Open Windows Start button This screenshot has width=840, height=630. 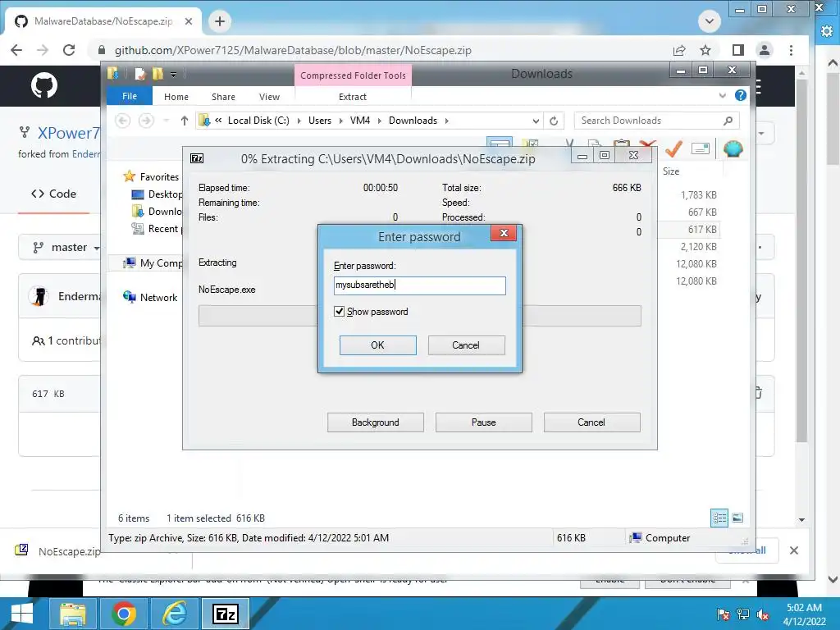click(x=21, y=614)
